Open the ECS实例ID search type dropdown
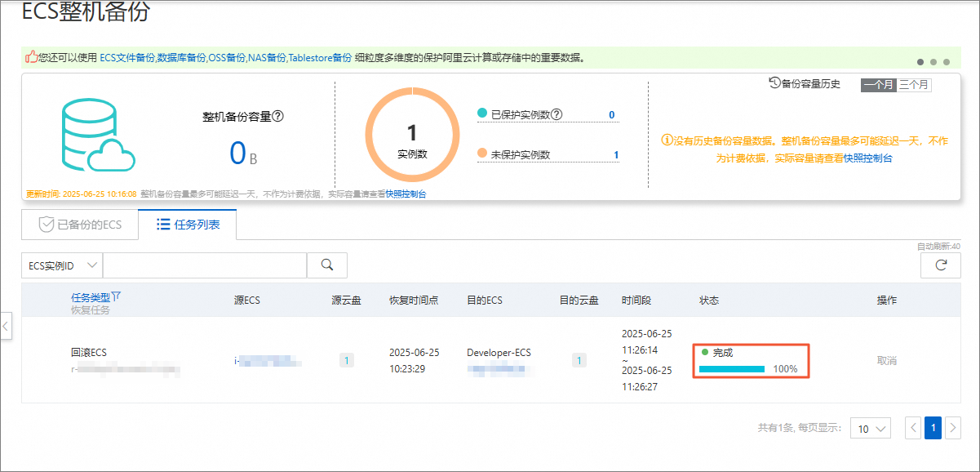This screenshot has width=980, height=472. [x=62, y=265]
